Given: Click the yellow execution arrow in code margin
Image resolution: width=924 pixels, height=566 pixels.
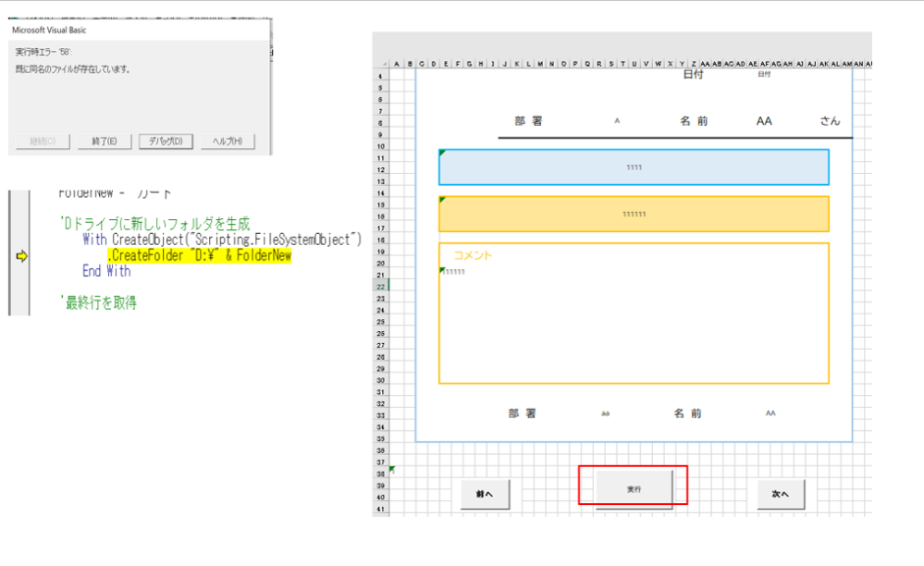Looking at the screenshot, I should [22, 256].
